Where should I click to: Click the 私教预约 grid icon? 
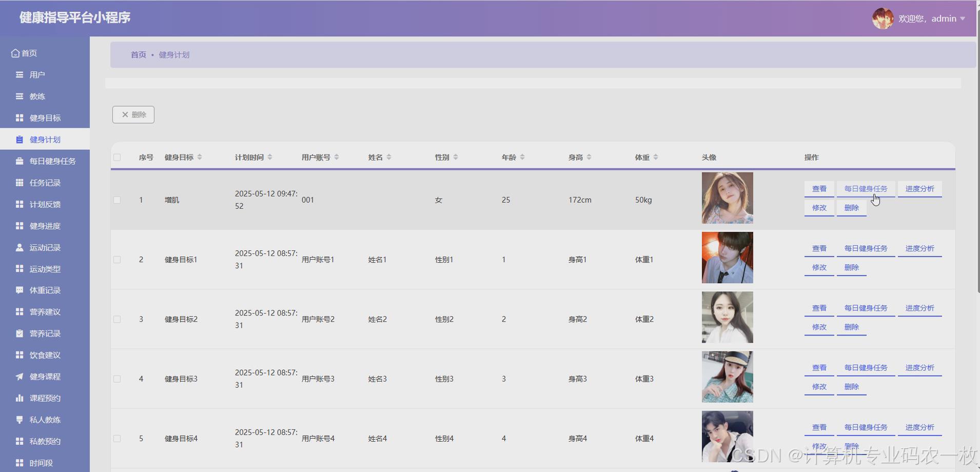(19, 441)
